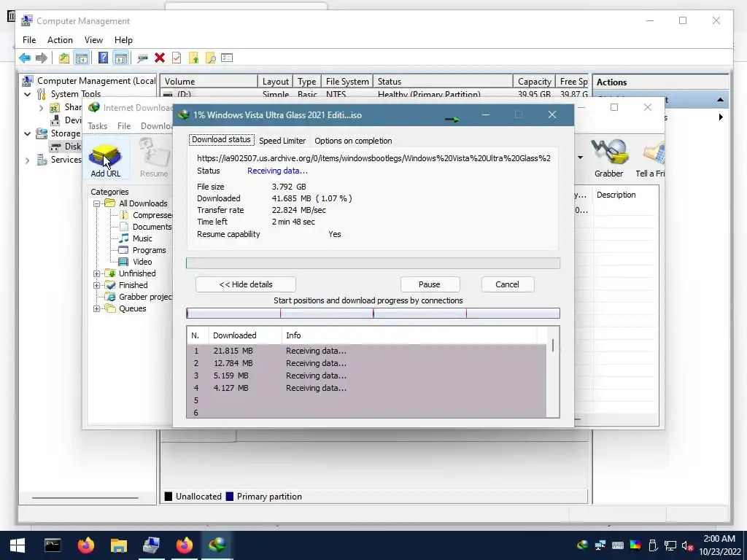
Task: Click the File System column header
Action: coord(347,82)
